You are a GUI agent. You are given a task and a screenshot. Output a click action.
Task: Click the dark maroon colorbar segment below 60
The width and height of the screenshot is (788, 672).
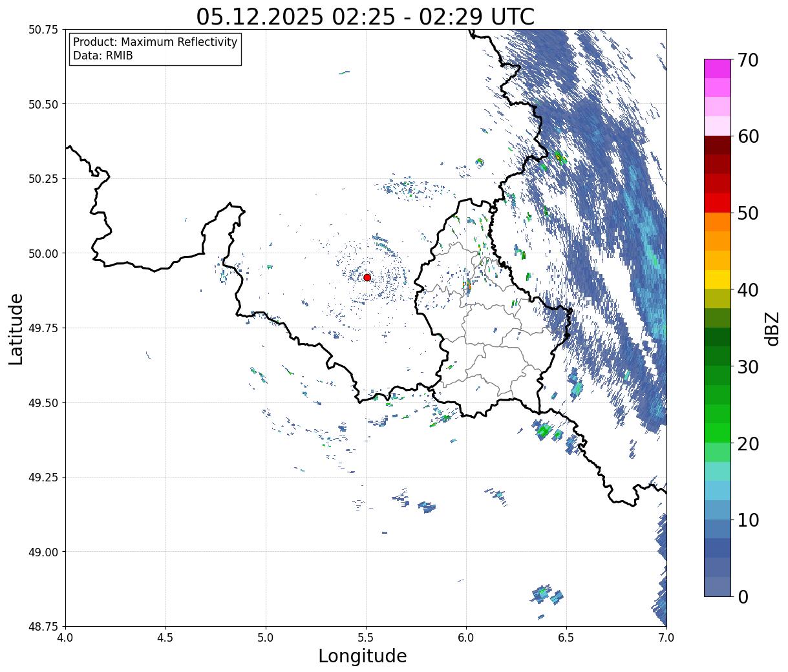(718, 145)
